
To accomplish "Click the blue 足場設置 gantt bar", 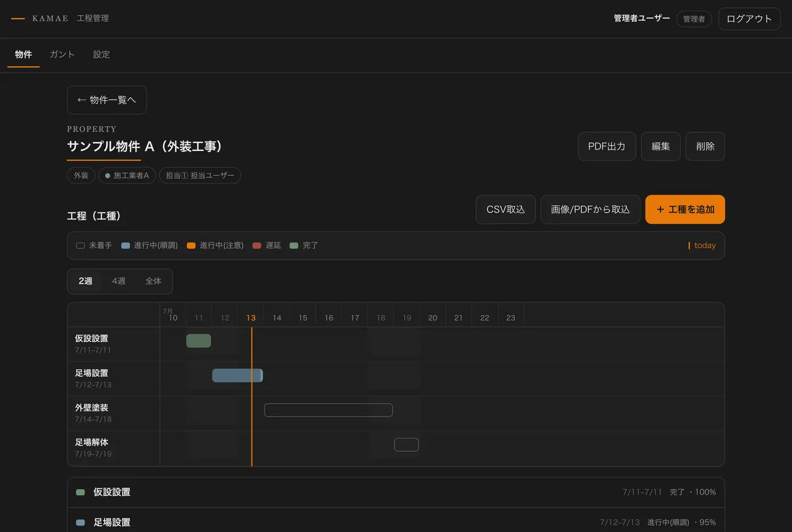I will (238, 375).
